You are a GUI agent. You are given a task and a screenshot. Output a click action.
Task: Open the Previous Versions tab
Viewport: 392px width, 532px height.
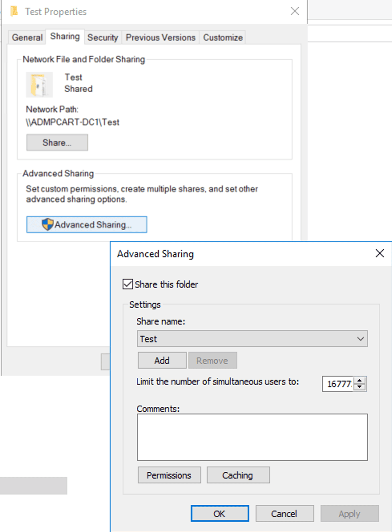tap(160, 37)
